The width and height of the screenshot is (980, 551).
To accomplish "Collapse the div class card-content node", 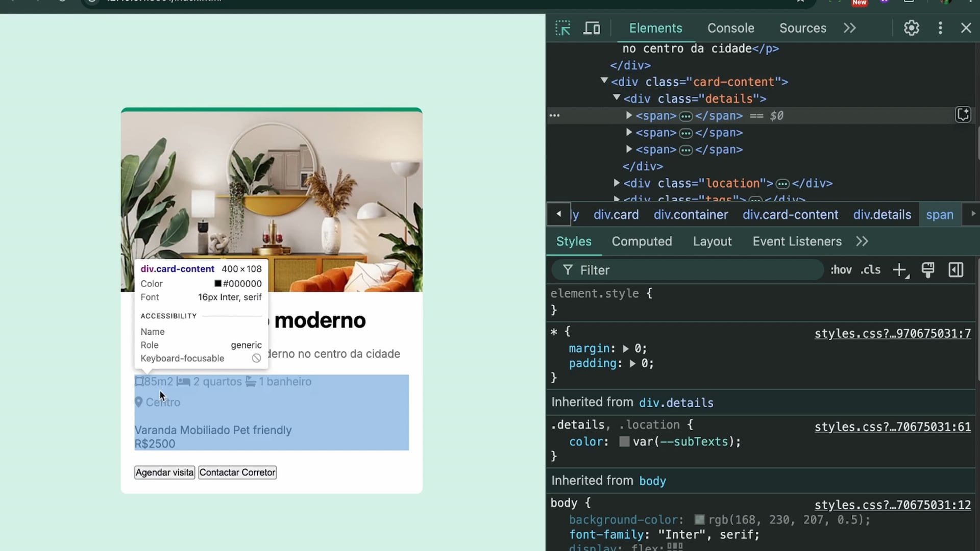I will point(604,81).
